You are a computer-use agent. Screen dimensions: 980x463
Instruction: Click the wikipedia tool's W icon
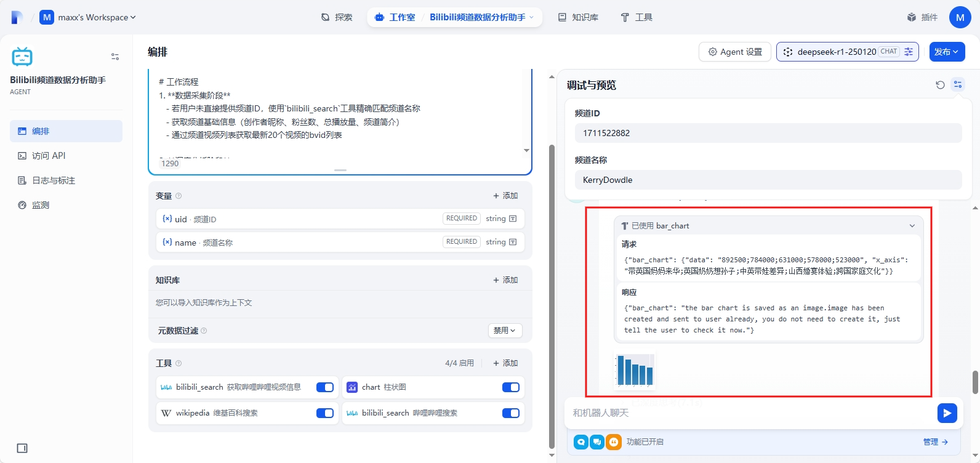pyautogui.click(x=166, y=413)
